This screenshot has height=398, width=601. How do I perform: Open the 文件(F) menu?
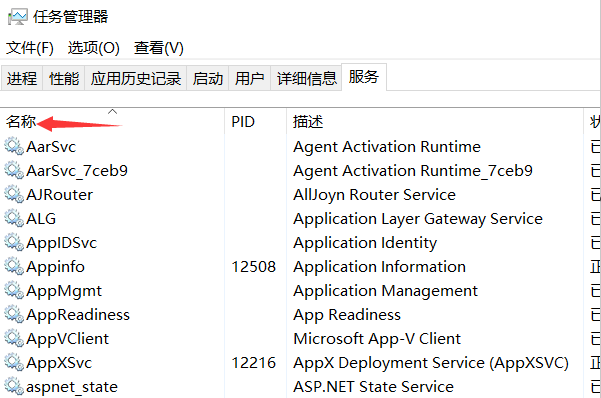tap(30, 48)
